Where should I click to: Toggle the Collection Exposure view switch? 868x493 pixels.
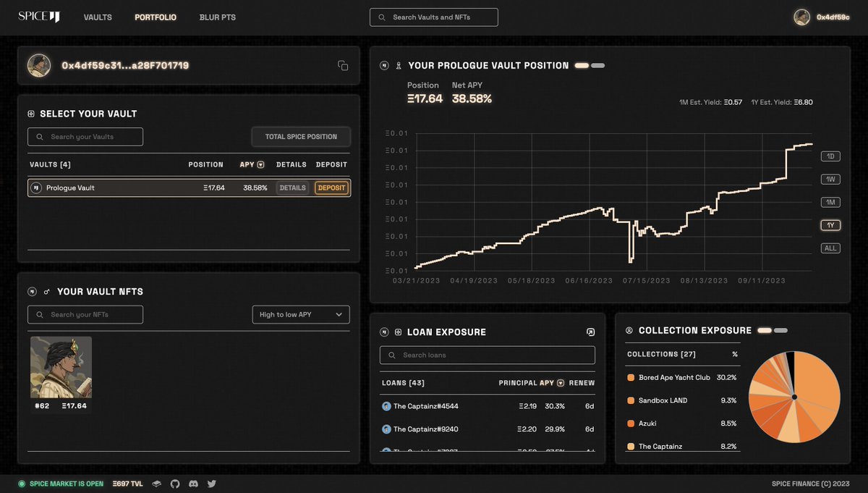[x=773, y=331]
